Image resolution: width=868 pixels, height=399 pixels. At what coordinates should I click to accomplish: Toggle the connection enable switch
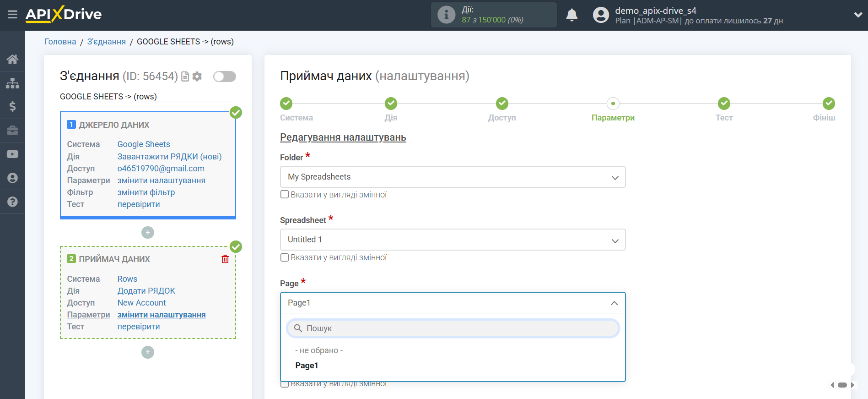225,77
